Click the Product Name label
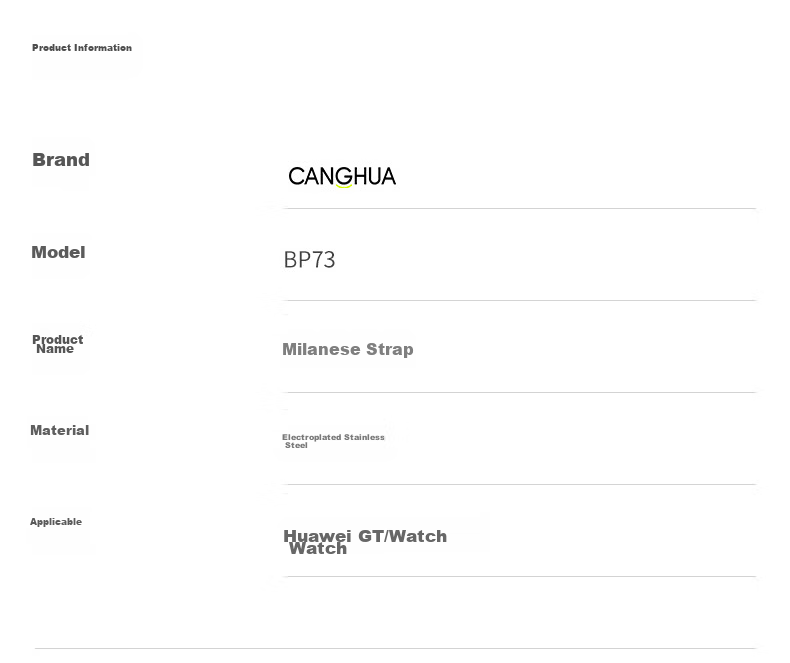 pyautogui.click(x=57, y=344)
